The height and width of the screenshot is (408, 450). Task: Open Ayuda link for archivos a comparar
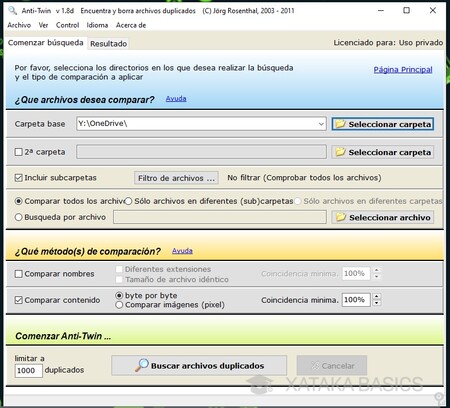[176, 99]
